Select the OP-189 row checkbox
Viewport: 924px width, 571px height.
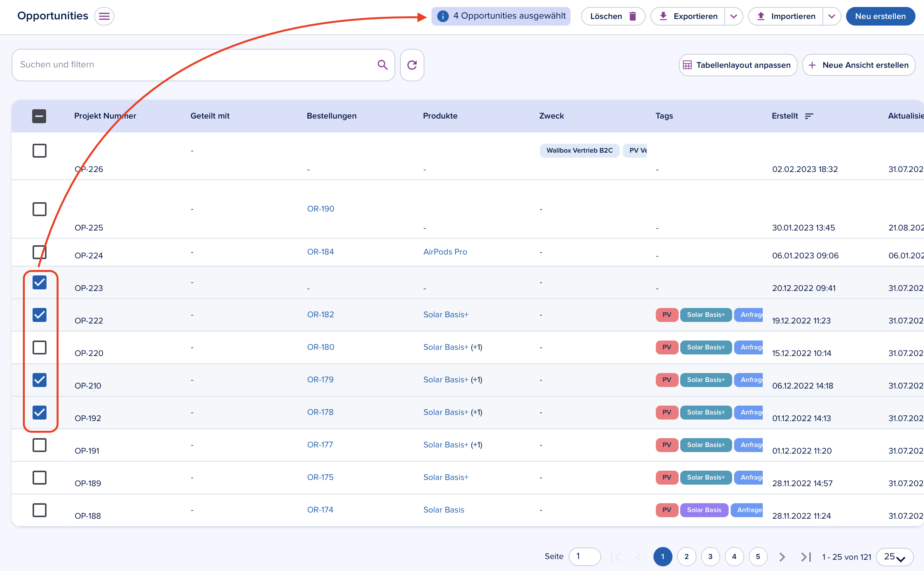coord(39,477)
